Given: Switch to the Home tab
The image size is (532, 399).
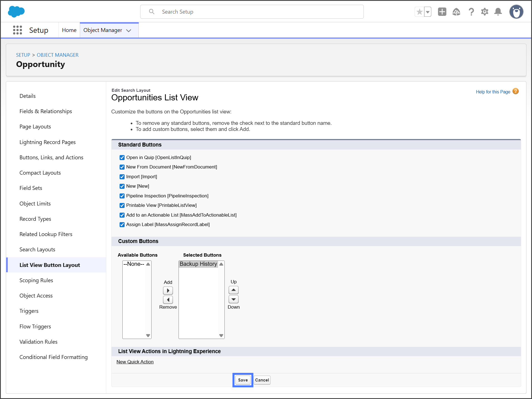Looking at the screenshot, I should pos(69,30).
